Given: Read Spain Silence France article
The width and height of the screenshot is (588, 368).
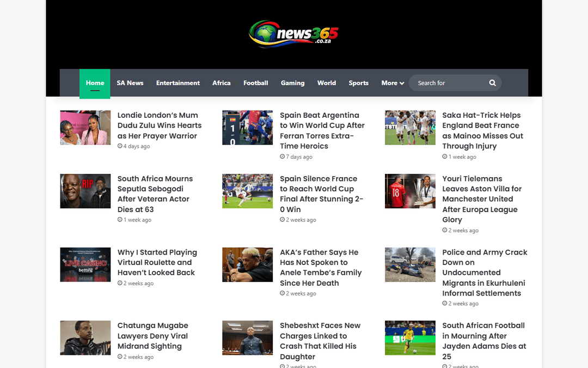Looking at the screenshot, I should pyautogui.click(x=321, y=194).
